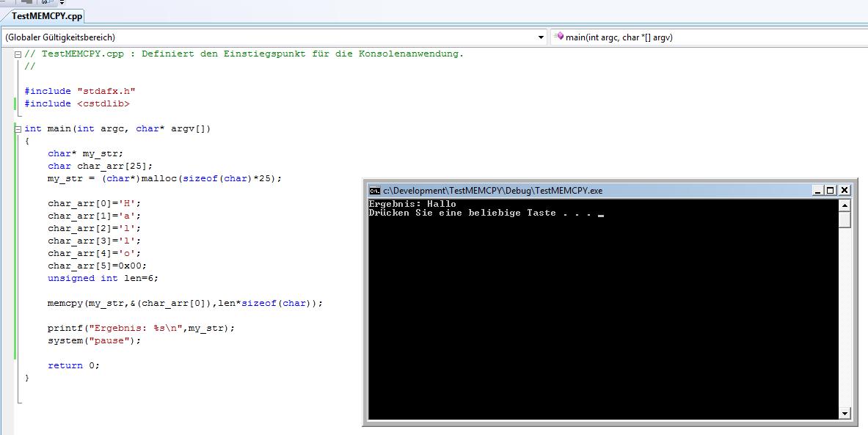Click the malloc(sizeof(char)*25) assignment line
Viewport: 868px width, 435px height.
(164, 179)
